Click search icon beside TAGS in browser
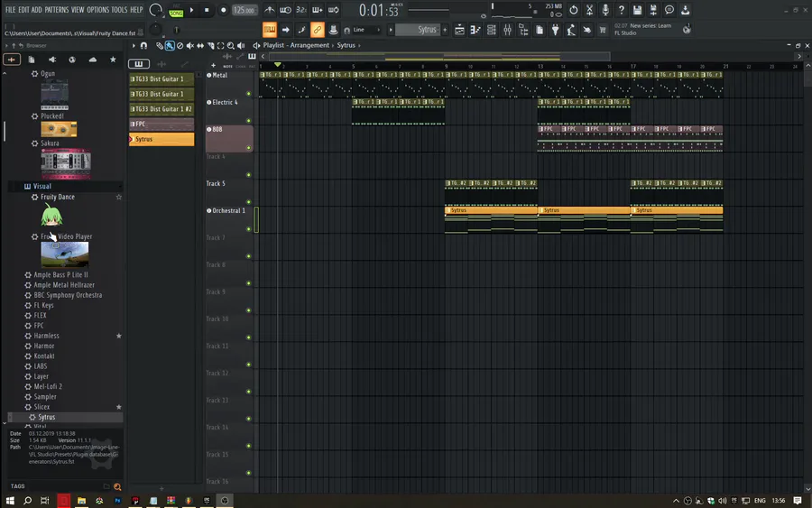Image resolution: width=812 pixels, height=508 pixels. click(117, 486)
